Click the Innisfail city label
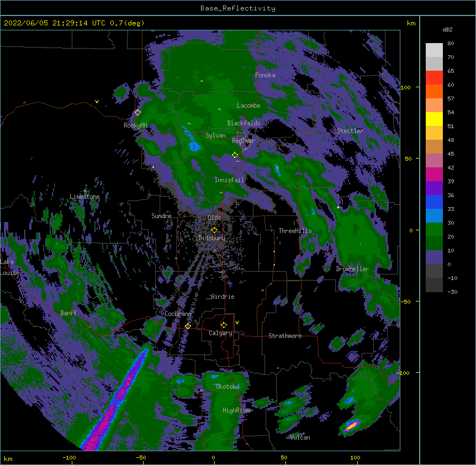The image size is (476, 465). (229, 180)
